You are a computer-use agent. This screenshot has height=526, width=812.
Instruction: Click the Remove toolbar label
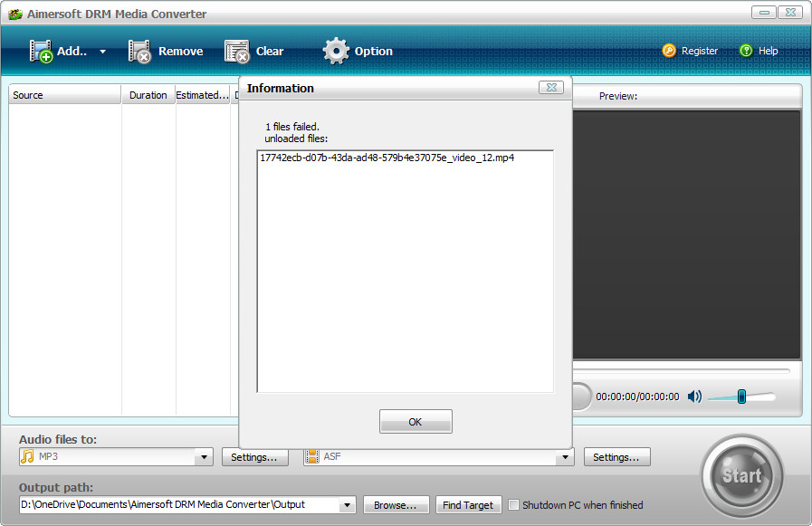coord(181,52)
